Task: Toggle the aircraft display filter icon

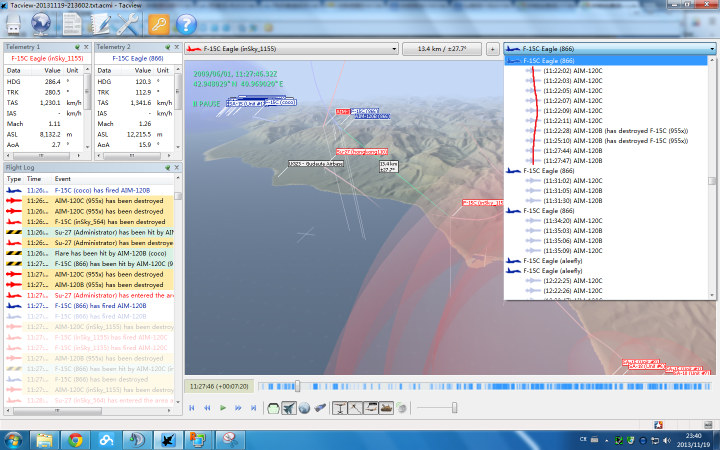Action: (288, 407)
